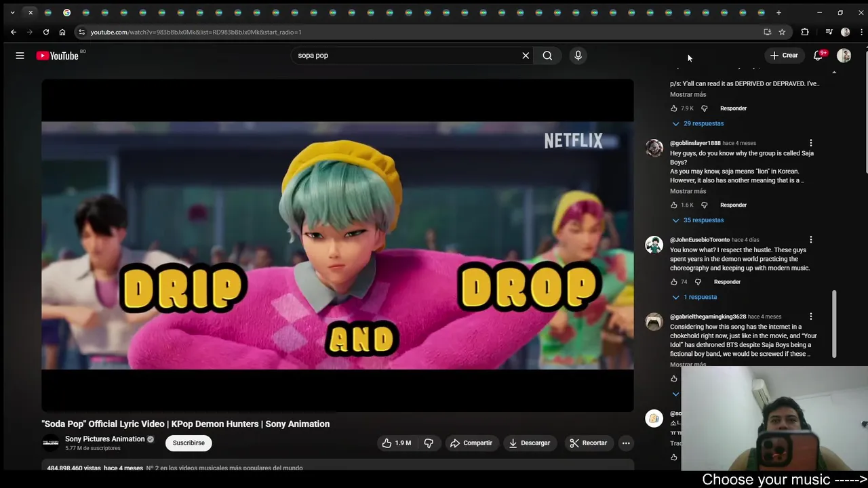Clear the search box text
Viewport: 868px width, 488px height.
click(526, 56)
